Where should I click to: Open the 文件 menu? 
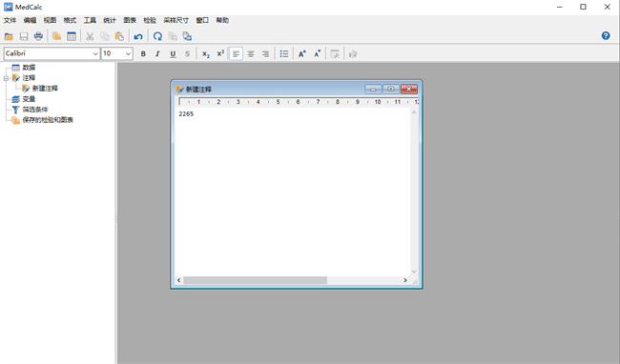pos(10,20)
